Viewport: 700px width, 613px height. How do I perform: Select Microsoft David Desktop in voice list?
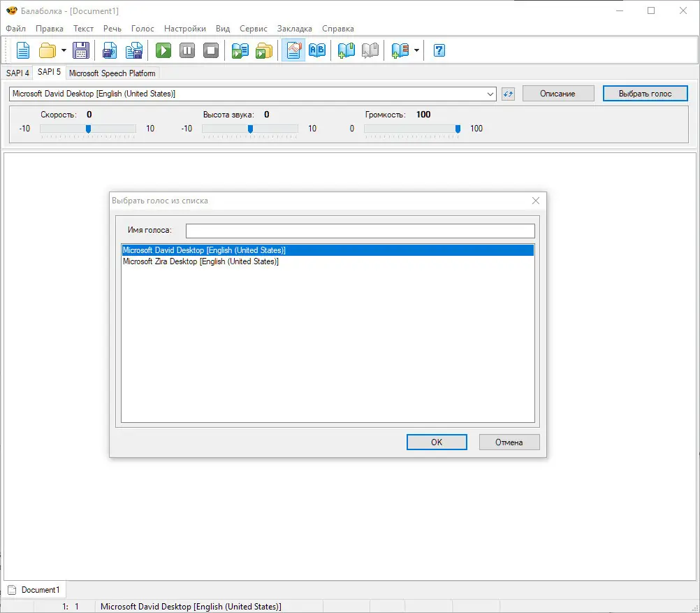point(328,250)
